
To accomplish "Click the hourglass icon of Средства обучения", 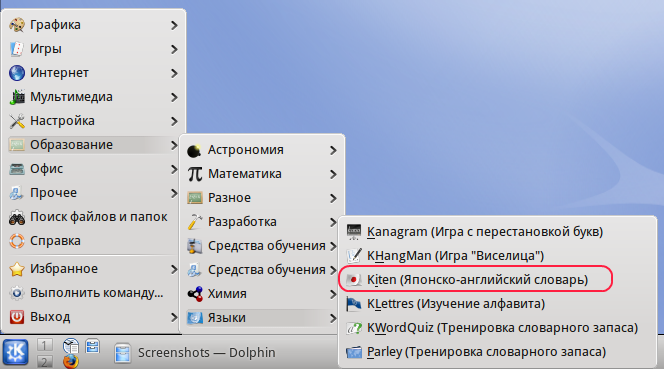I will [x=195, y=246].
